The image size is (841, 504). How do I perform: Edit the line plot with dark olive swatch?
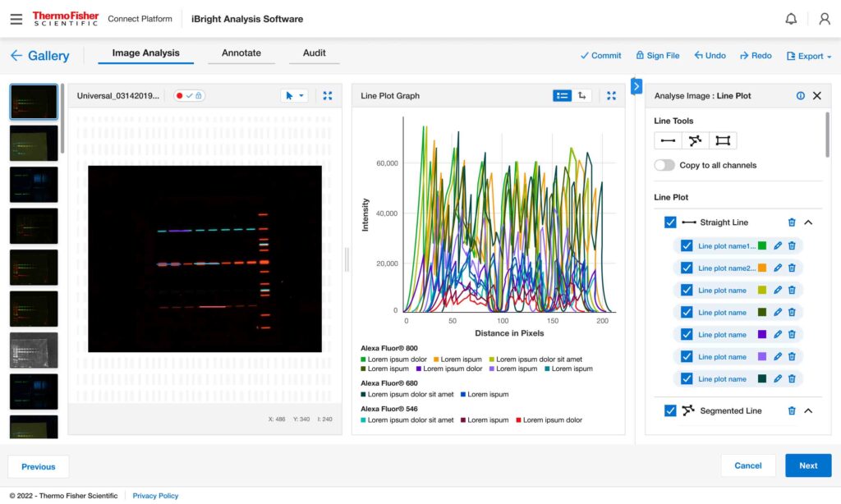point(778,312)
